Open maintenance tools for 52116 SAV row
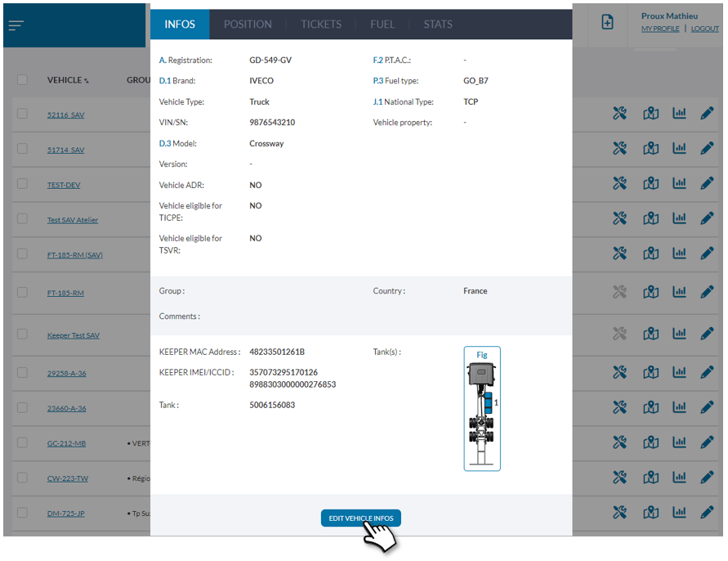Screen dimensions: 728x561 (620, 114)
